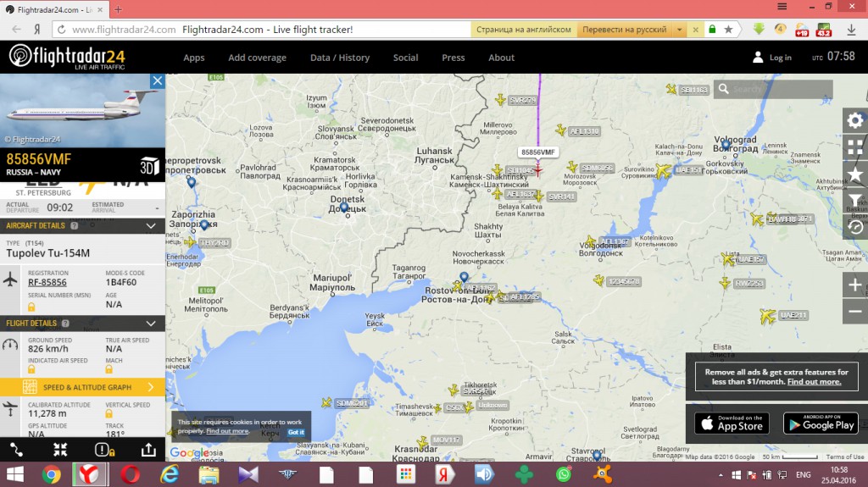Open the Windows Start menu

[15, 475]
